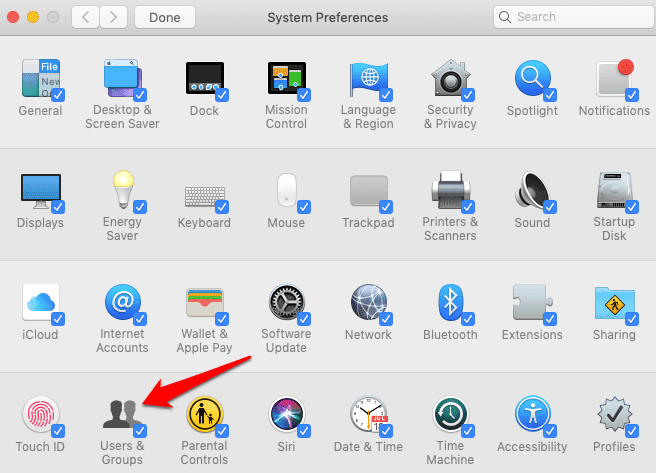
Task: Uncheck the Bluetooth checkbox
Action: tap(468, 319)
